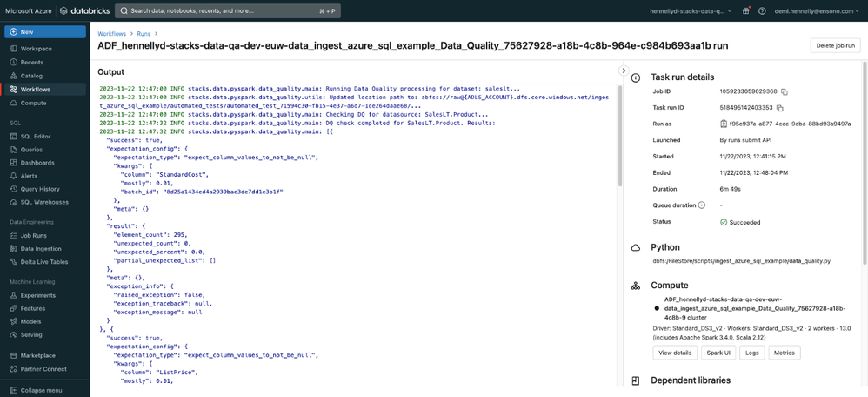Go to Job Runs page
This screenshot has height=397, width=868.
coord(45,236)
